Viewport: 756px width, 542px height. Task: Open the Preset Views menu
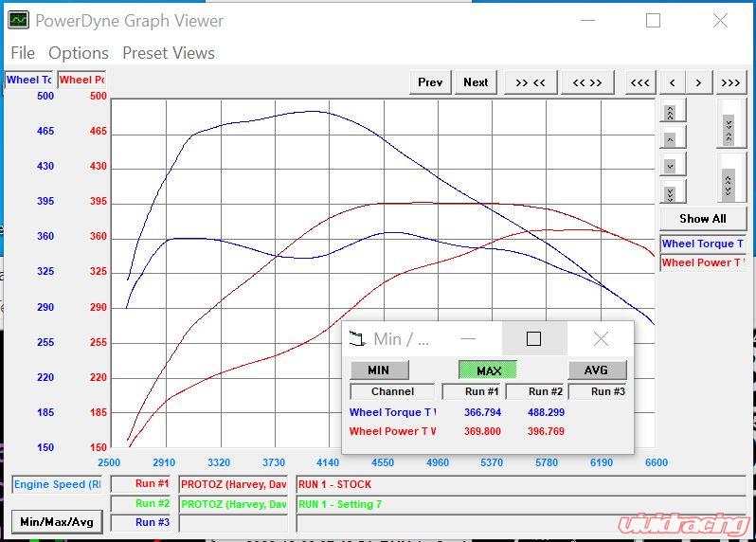[169, 53]
